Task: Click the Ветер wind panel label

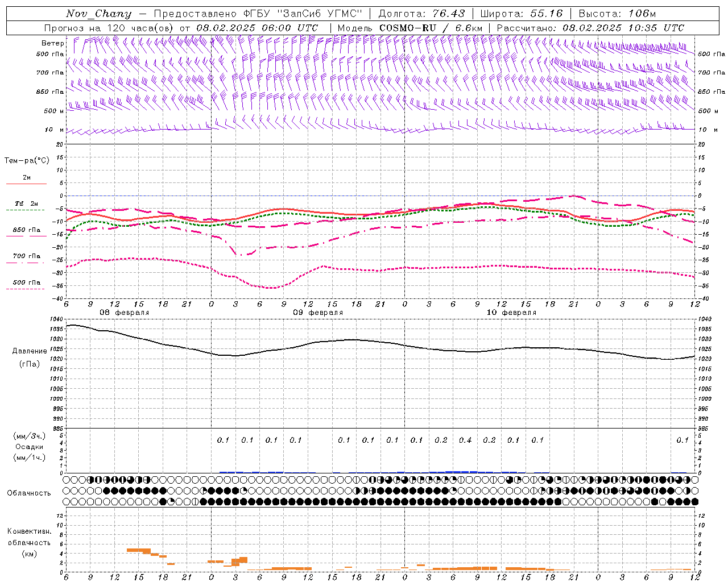Action: pyautogui.click(x=53, y=43)
